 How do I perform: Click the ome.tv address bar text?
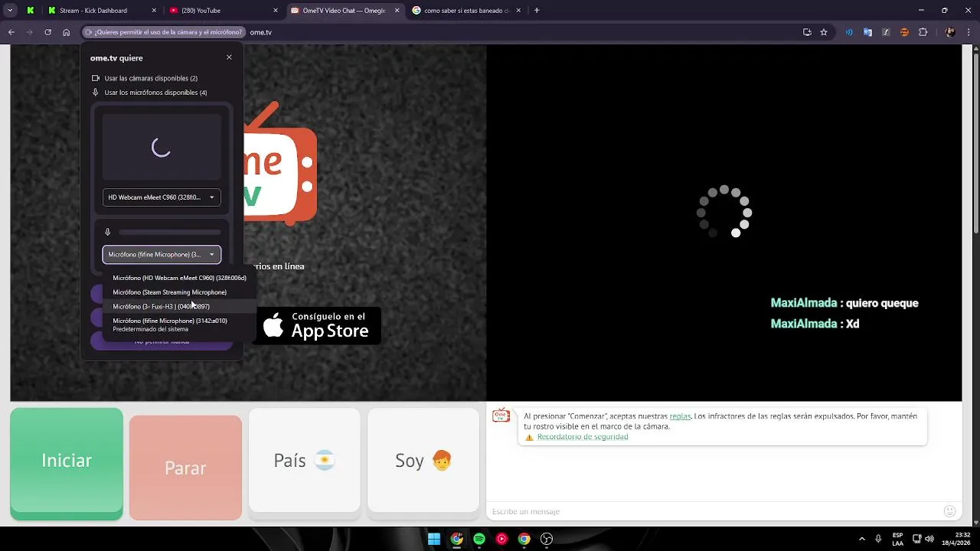coord(261,32)
